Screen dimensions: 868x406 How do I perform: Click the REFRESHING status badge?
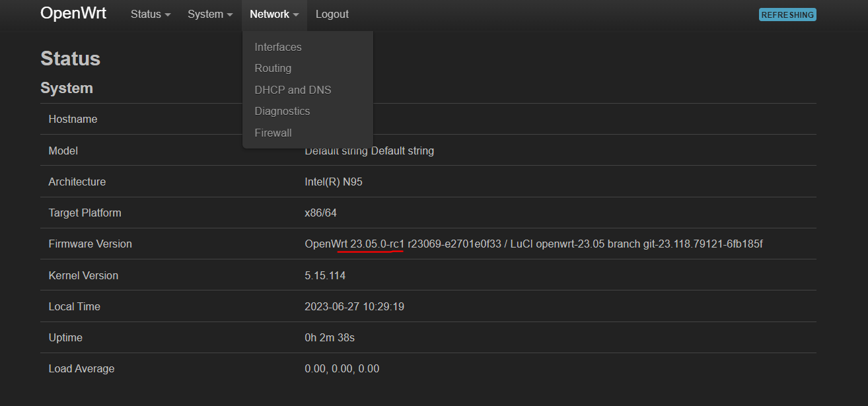pos(787,15)
